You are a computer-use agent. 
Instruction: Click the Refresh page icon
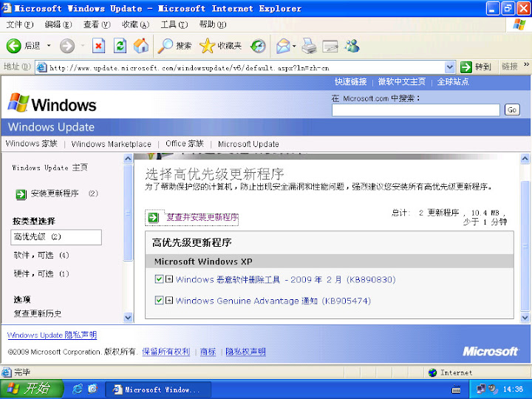pos(120,46)
